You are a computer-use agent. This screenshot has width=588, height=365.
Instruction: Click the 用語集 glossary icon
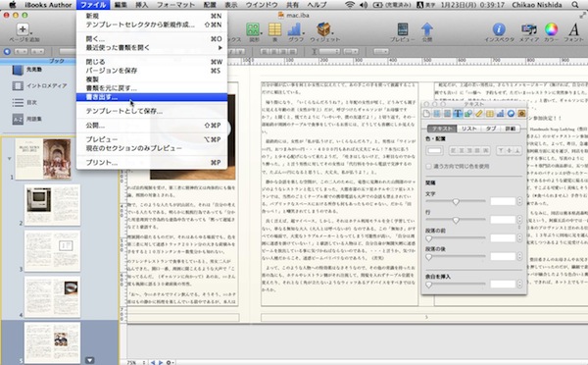pos(18,119)
